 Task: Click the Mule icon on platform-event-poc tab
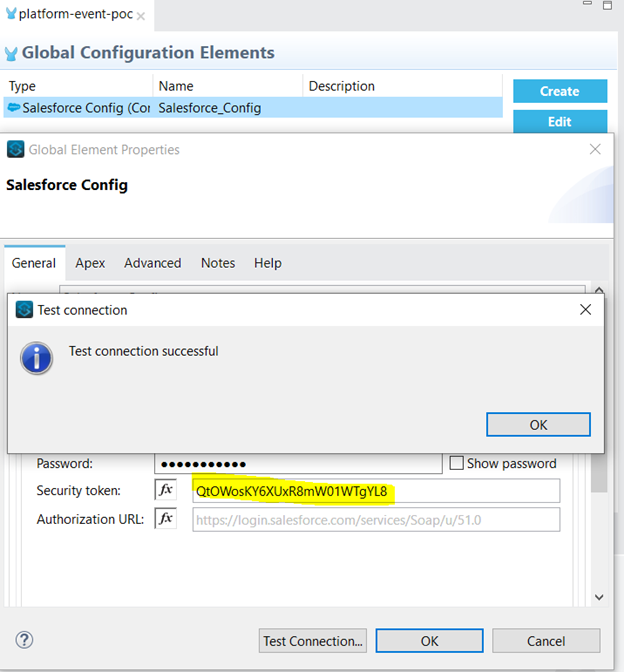(x=11, y=13)
